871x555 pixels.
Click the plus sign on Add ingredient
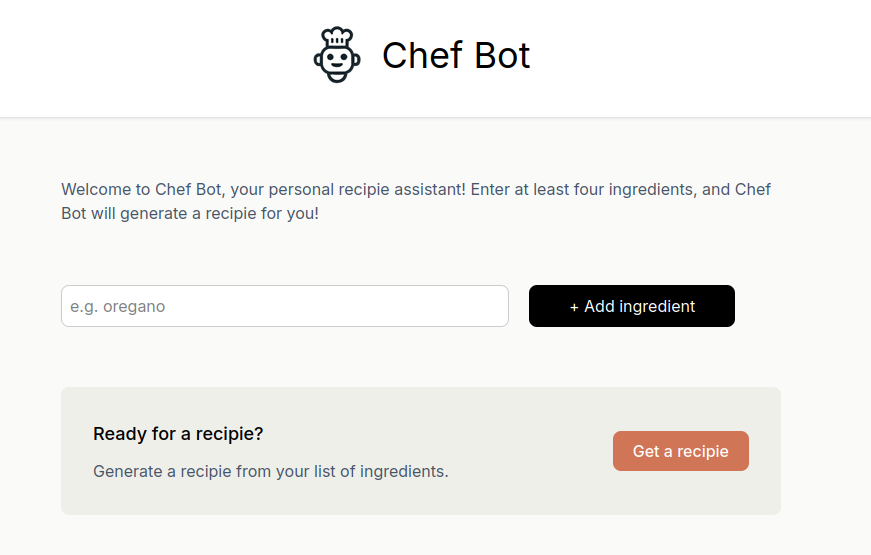click(x=574, y=307)
